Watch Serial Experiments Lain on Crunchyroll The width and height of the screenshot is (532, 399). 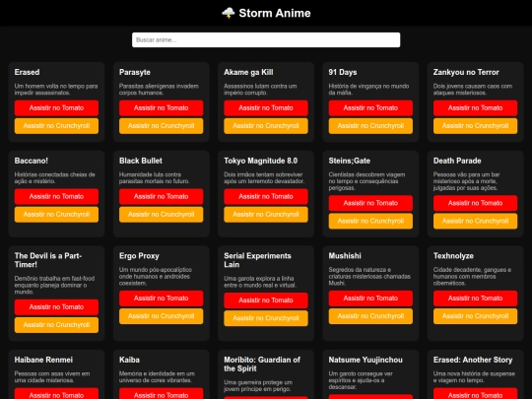click(x=266, y=318)
